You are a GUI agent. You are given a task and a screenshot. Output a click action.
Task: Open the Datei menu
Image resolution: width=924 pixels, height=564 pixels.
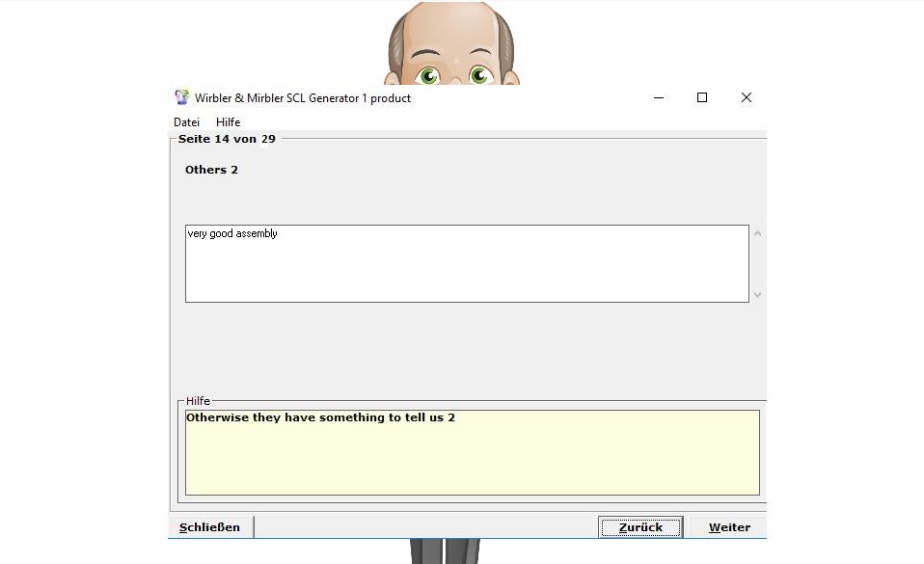(x=186, y=122)
